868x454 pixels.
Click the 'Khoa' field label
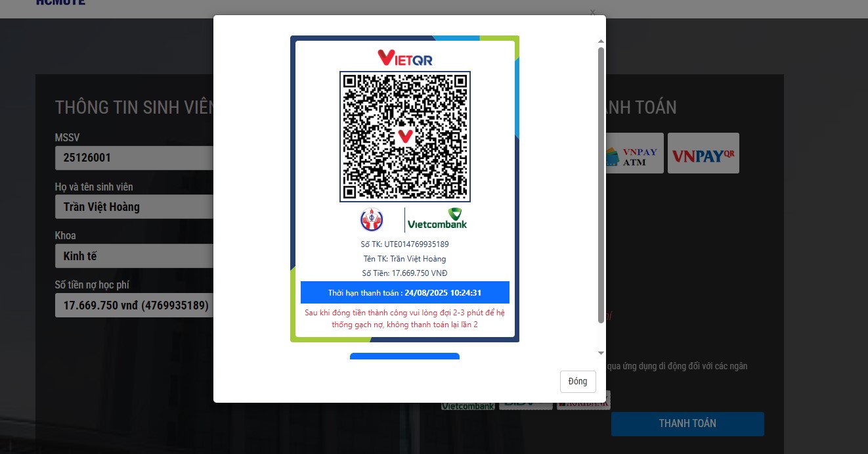click(66, 235)
